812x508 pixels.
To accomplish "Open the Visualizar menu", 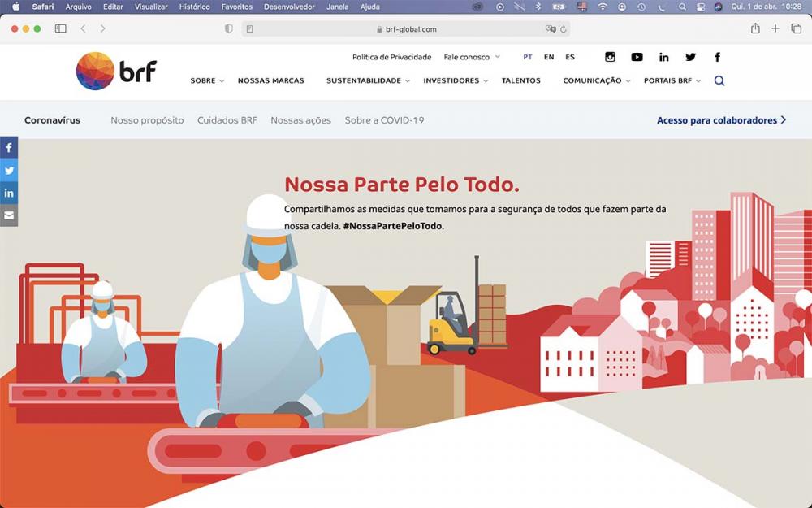I will pyautogui.click(x=151, y=7).
